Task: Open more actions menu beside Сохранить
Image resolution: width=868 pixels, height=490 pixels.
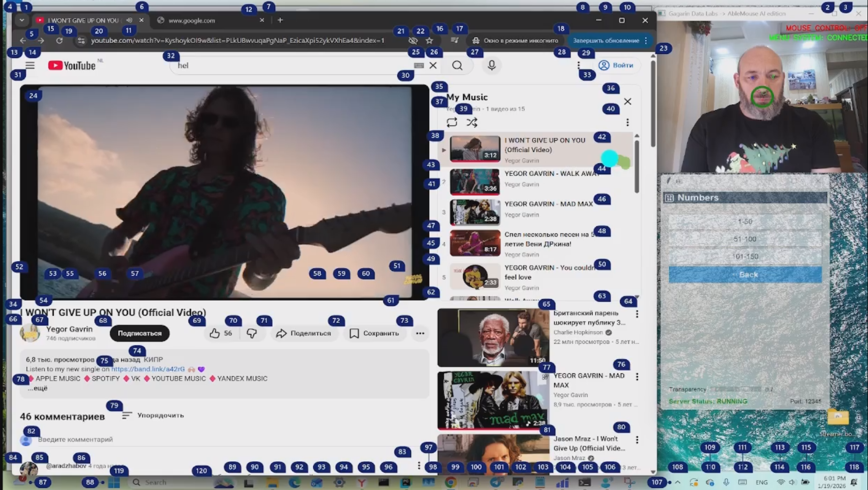Action: click(420, 333)
